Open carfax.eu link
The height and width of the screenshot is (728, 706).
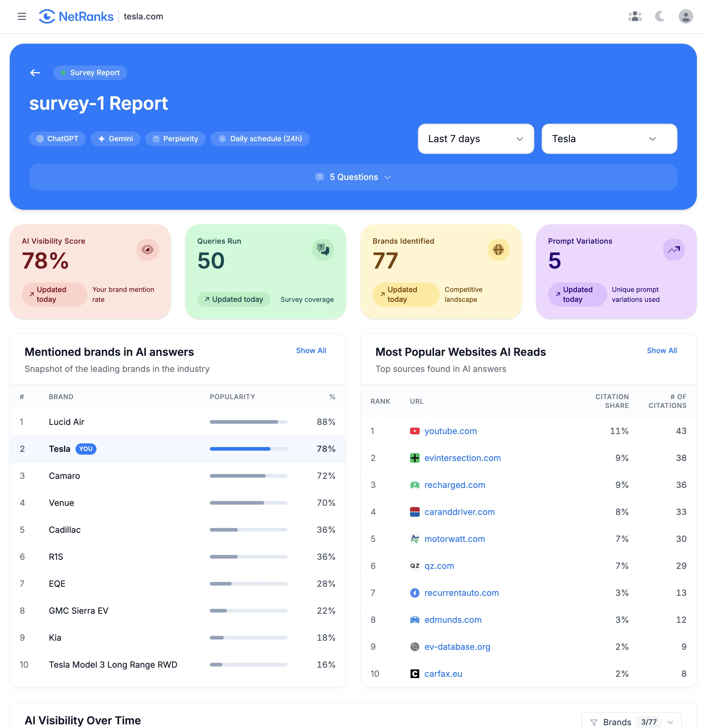click(x=443, y=674)
